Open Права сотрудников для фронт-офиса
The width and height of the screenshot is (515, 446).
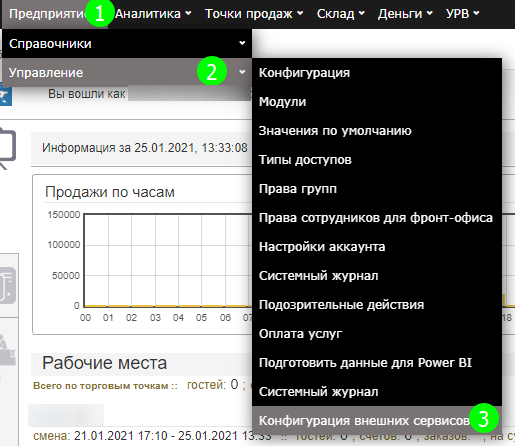(377, 218)
